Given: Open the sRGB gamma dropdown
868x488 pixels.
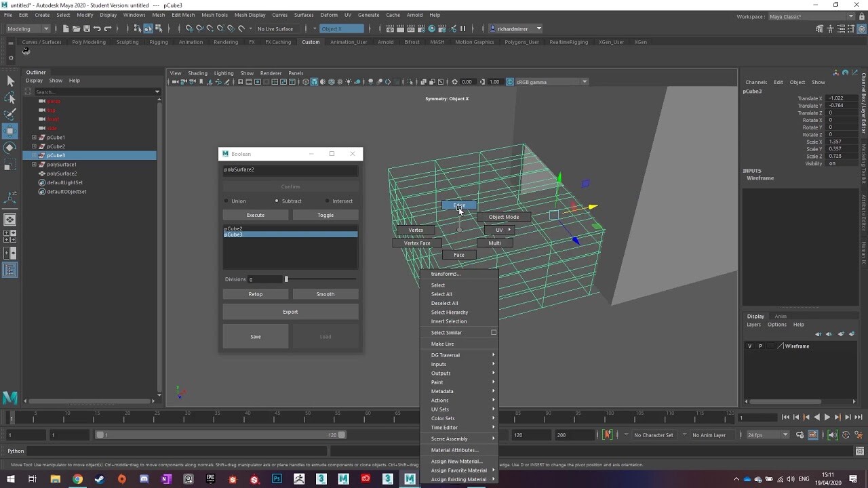Looking at the screenshot, I should pyautogui.click(x=584, y=81).
